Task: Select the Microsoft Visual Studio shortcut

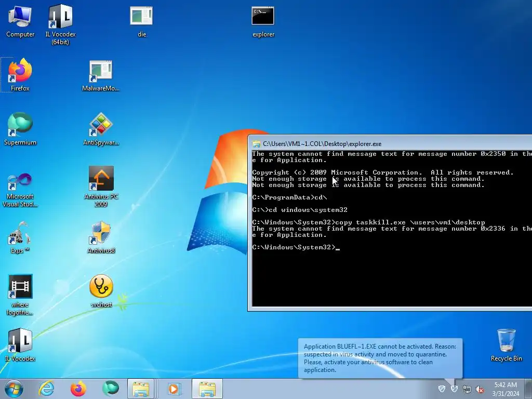Action: [x=20, y=190]
